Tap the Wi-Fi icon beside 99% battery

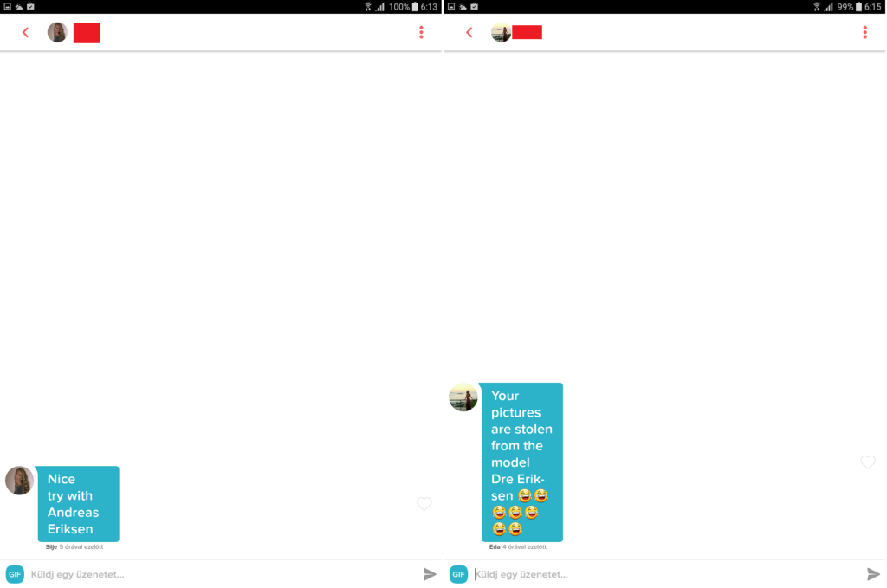pyautogui.click(x=816, y=7)
